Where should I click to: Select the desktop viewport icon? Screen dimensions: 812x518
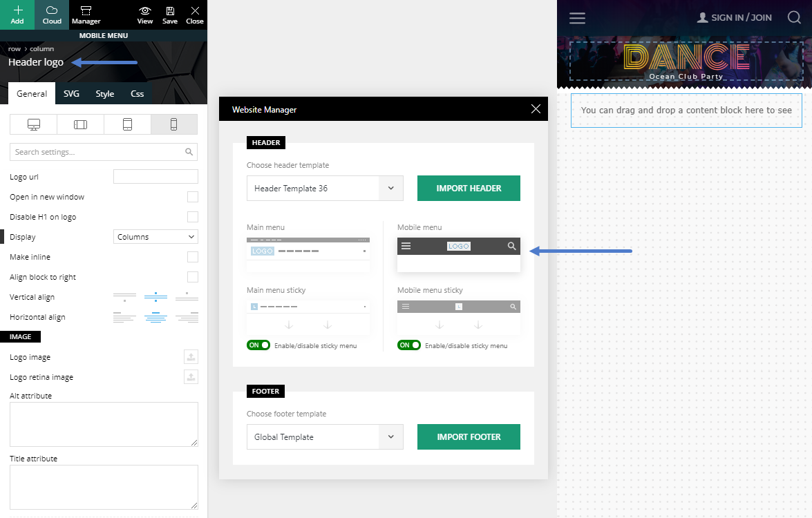click(34, 124)
